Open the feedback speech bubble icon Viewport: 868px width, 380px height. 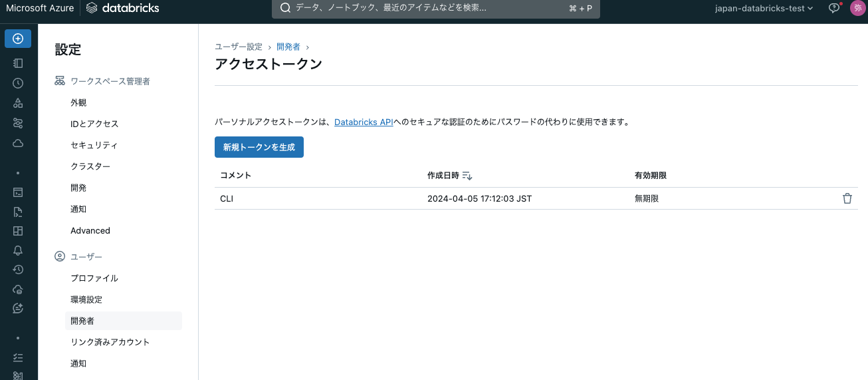pyautogui.click(x=835, y=8)
